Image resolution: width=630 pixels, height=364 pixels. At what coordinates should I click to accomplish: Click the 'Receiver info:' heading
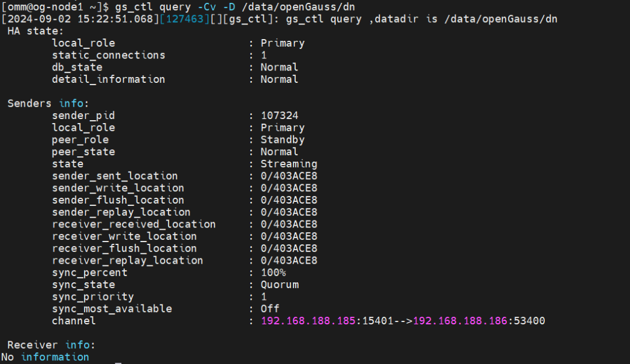point(51,345)
